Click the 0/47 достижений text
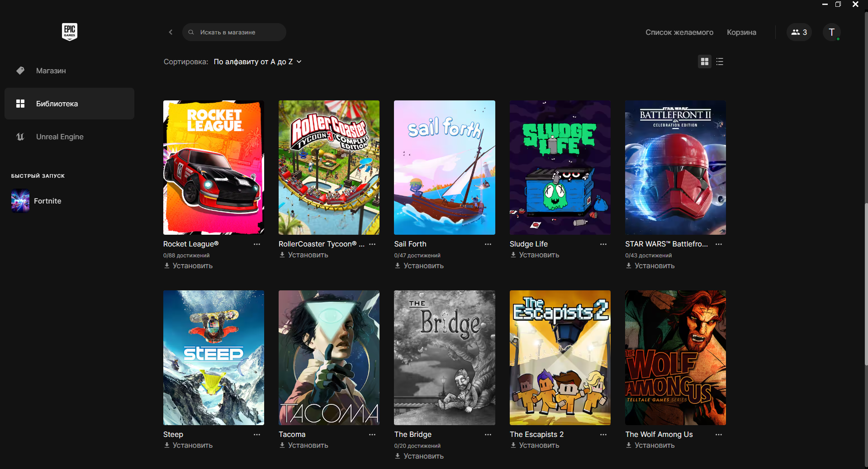This screenshot has height=469, width=868. (x=417, y=256)
